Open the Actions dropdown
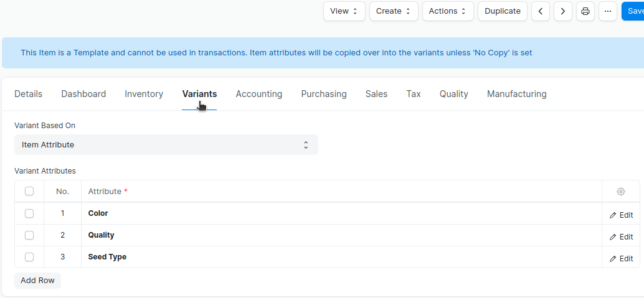This screenshot has width=644, height=298. pyautogui.click(x=447, y=11)
